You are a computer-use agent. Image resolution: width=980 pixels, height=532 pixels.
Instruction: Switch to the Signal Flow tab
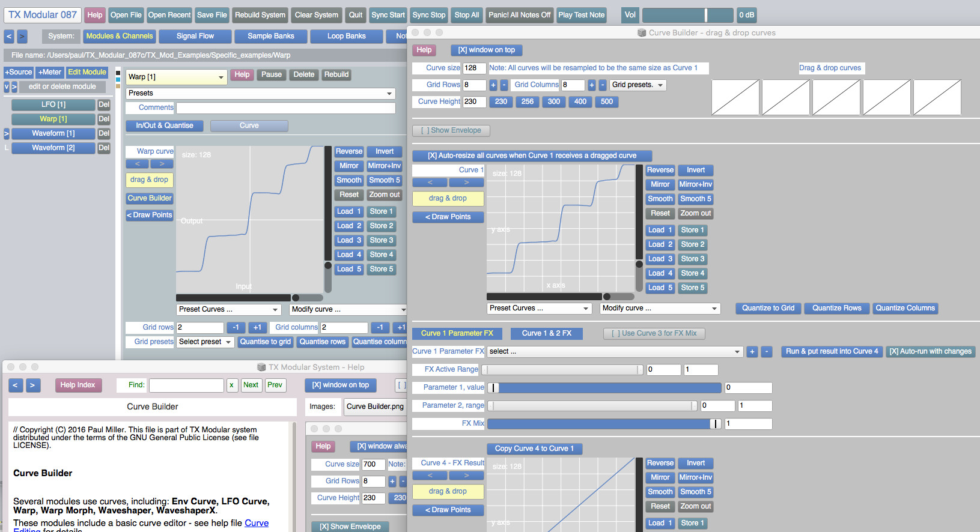[x=195, y=37]
